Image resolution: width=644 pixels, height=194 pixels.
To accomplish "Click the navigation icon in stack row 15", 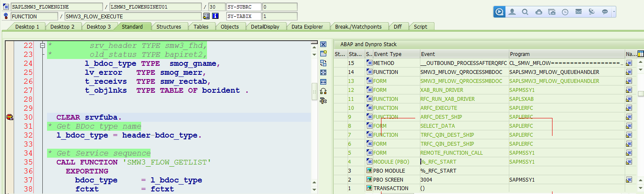I will pyautogui.click(x=629, y=63).
